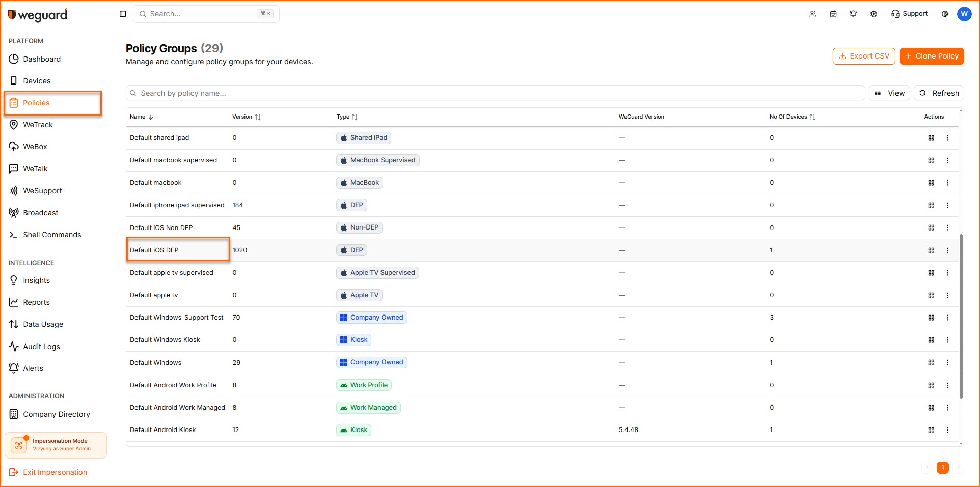980x487 pixels.
Task: Open three-dot menu for Default macbook row
Action: (947, 183)
